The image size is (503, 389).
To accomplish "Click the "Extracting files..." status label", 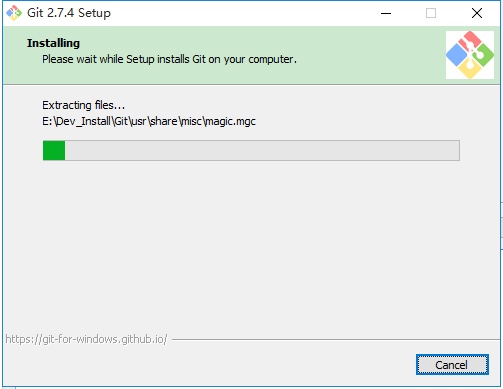I will coord(83,105).
